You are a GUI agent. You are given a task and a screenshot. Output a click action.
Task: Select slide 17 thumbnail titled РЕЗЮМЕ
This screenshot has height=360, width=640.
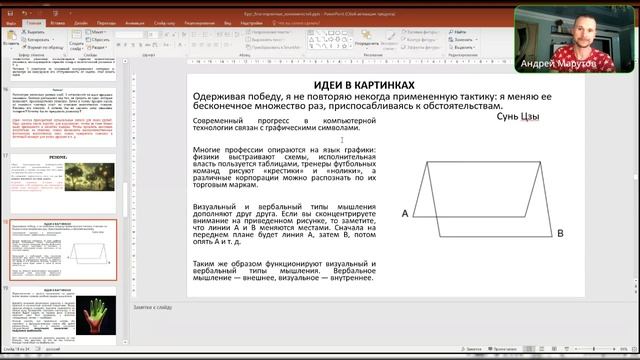tap(63, 184)
